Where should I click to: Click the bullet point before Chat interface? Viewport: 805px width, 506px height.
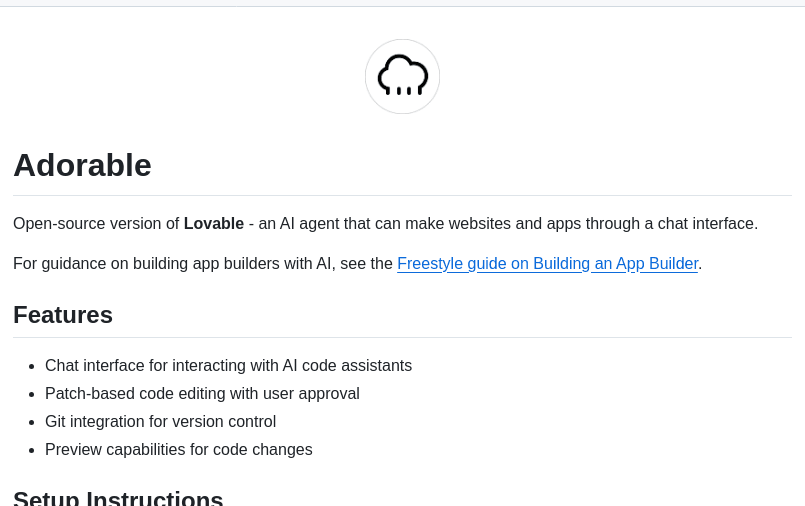click(x=32, y=367)
